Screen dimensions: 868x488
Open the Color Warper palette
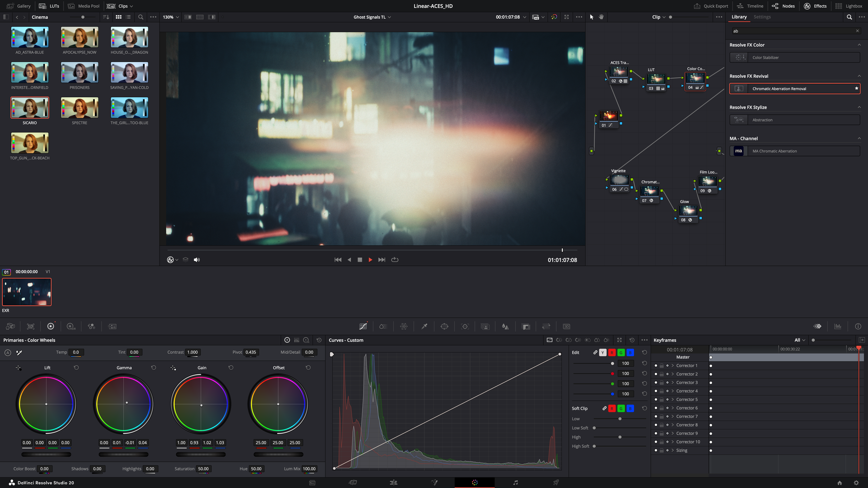(403, 326)
